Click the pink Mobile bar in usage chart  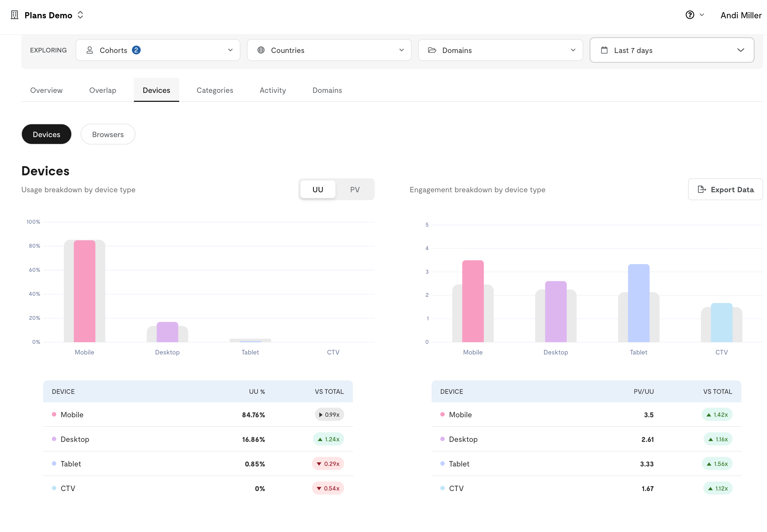click(x=84, y=291)
